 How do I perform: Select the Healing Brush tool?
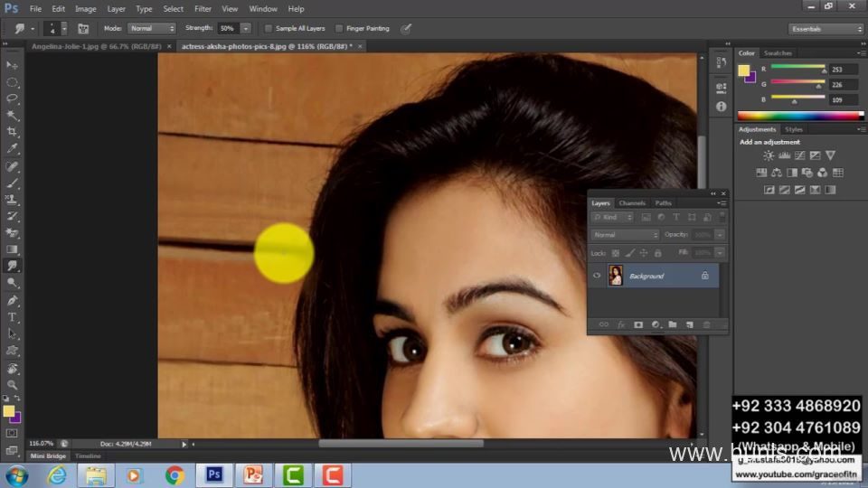click(x=12, y=166)
